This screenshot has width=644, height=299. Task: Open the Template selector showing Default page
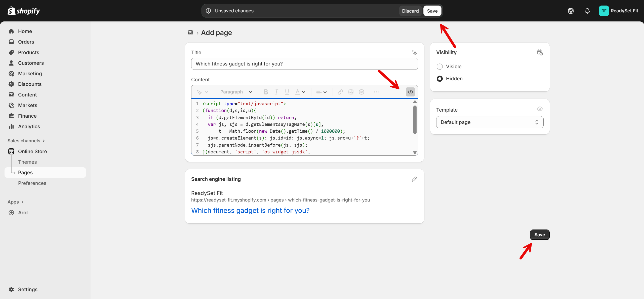tap(489, 122)
